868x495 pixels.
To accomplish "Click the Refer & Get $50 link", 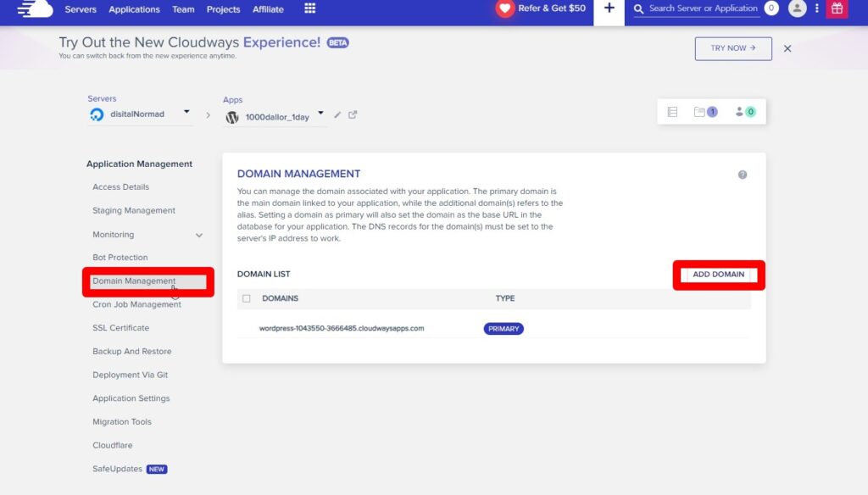I will pos(551,8).
